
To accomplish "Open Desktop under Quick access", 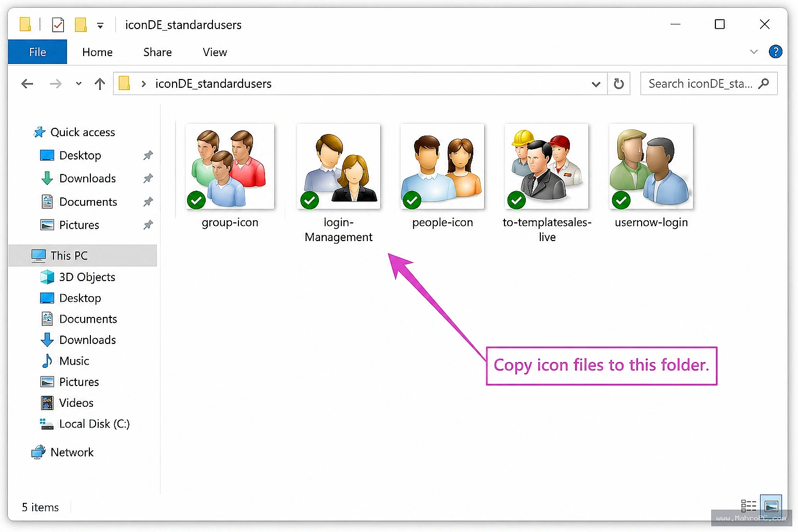I will (80, 155).
